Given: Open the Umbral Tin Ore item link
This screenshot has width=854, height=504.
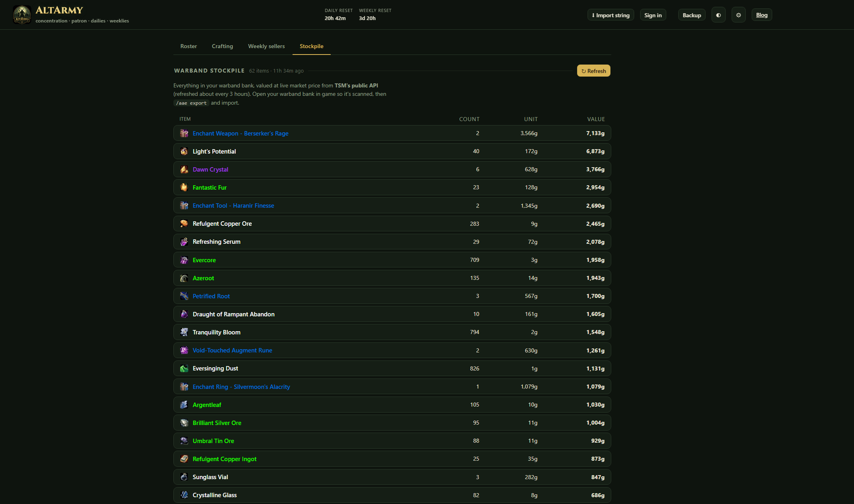Looking at the screenshot, I should pyautogui.click(x=213, y=441).
